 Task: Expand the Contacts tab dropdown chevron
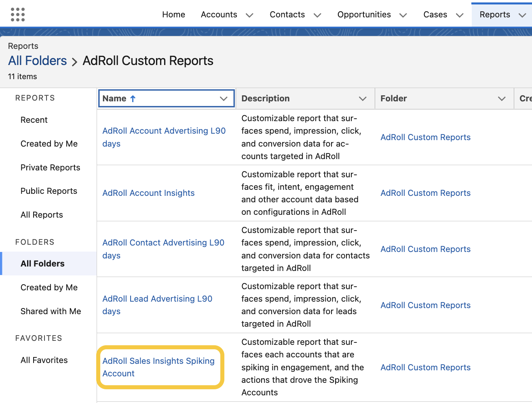click(317, 15)
